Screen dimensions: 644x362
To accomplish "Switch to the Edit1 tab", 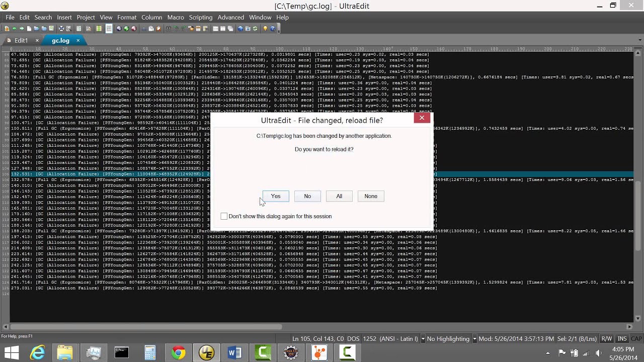I will [x=21, y=40].
